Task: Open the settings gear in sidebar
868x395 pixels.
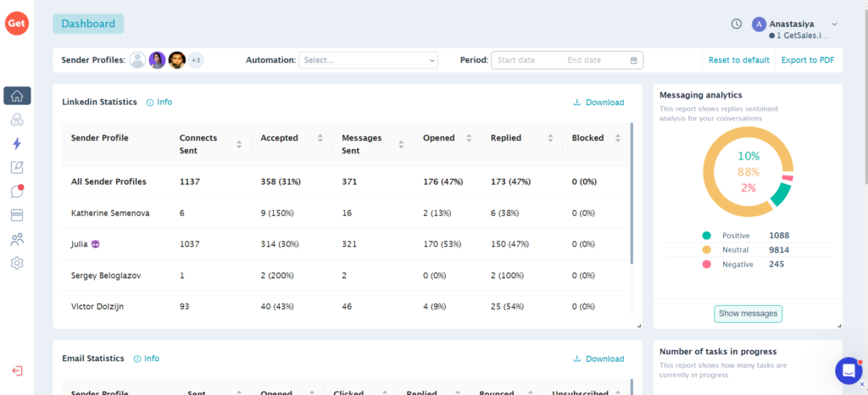Action: [x=17, y=264]
